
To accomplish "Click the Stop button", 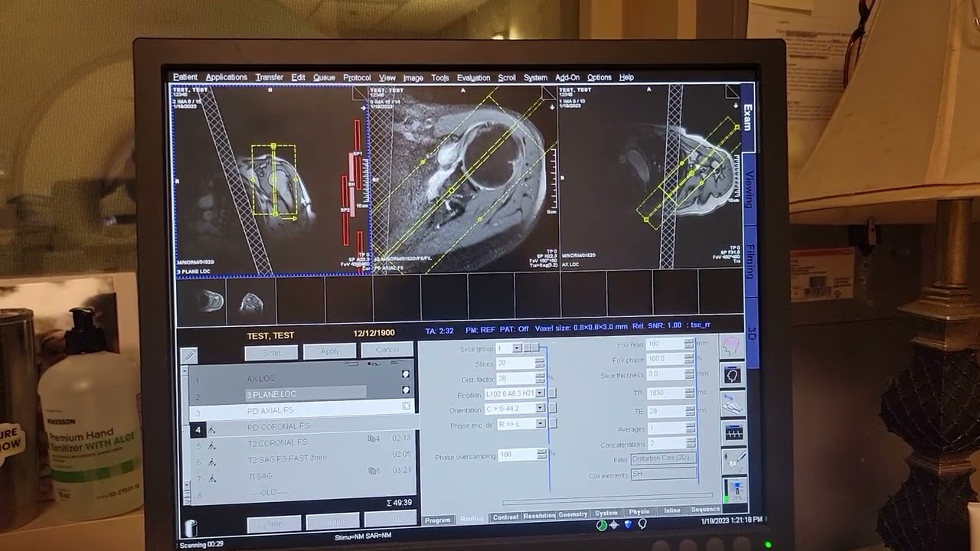I will click(274, 524).
